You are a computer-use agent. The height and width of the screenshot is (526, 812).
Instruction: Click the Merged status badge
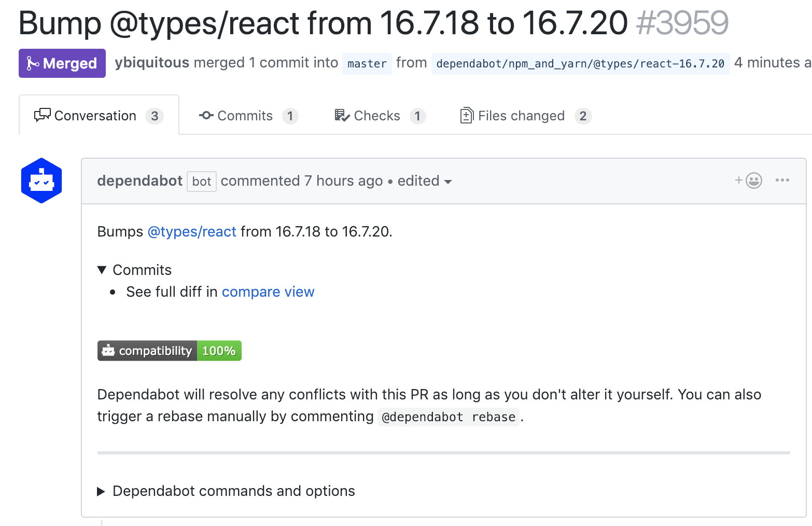tap(62, 63)
